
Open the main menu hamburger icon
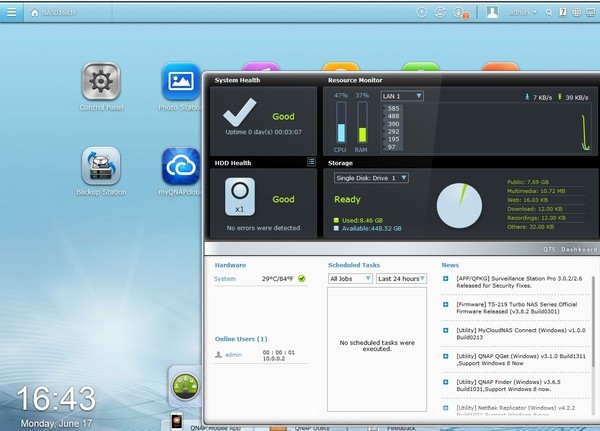(11, 12)
